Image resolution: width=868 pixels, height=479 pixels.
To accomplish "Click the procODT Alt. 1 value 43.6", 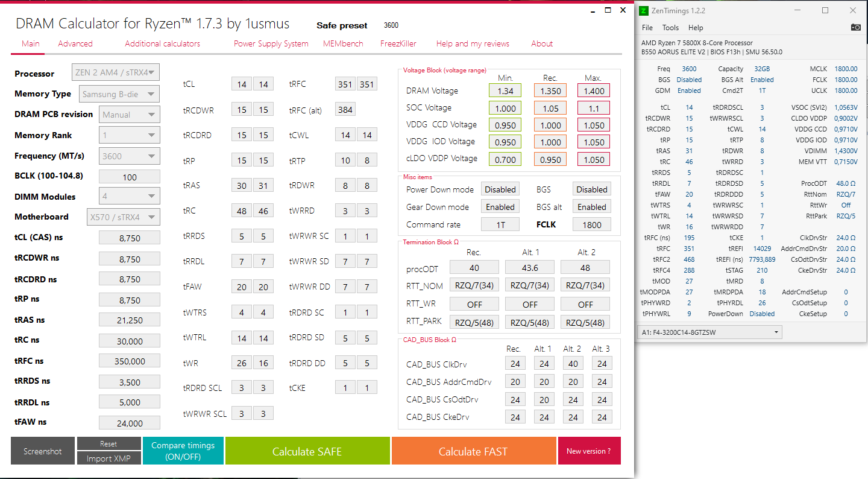I will tap(530, 267).
